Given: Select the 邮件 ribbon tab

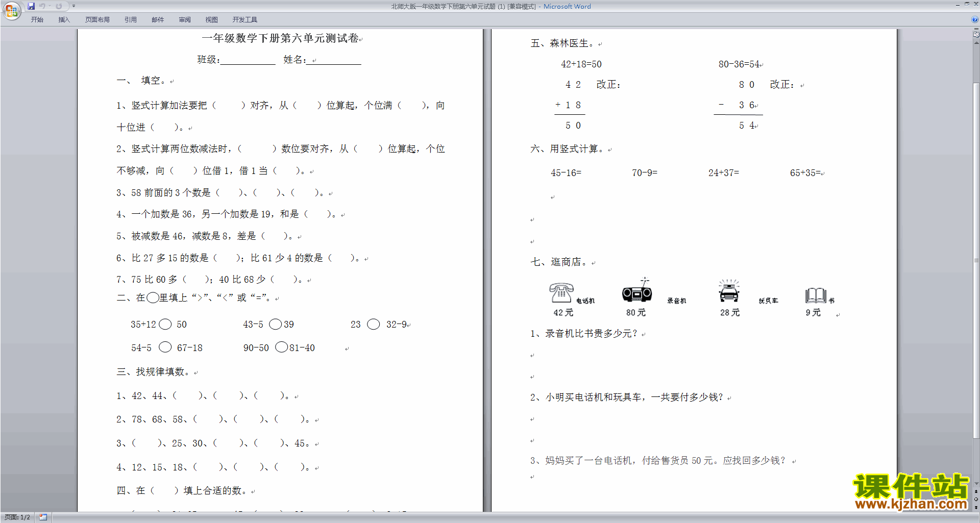Looking at the screenshot, I should pos(158,19).
